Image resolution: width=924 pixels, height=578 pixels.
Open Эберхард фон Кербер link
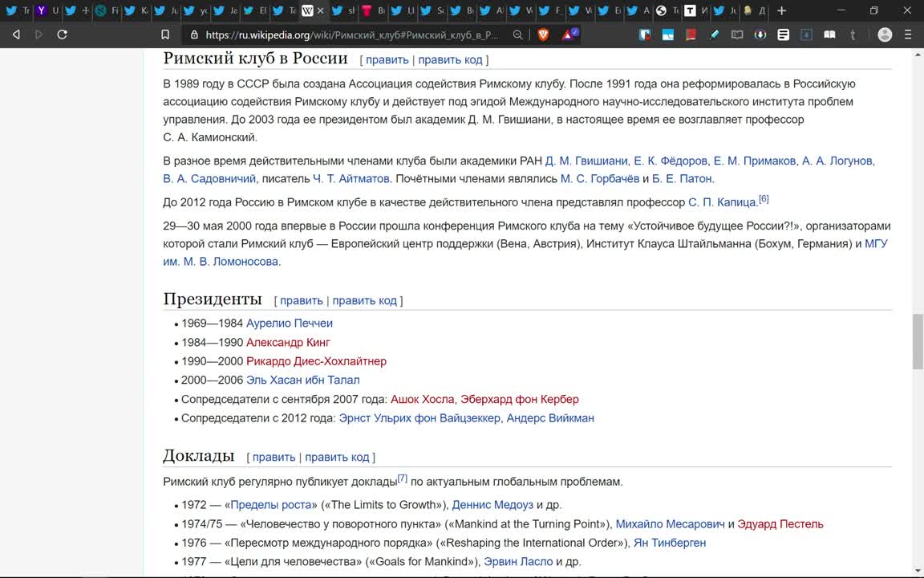click(520, 399)
